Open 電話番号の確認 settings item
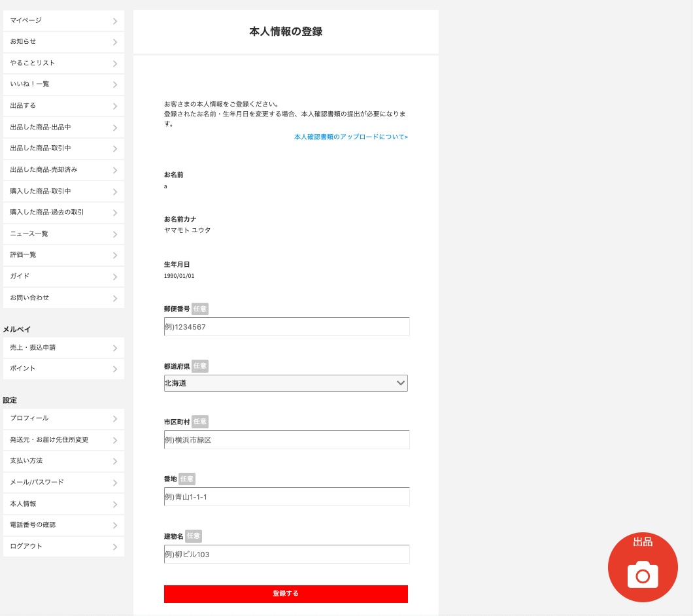693x616 pixels. pos(63,525)
